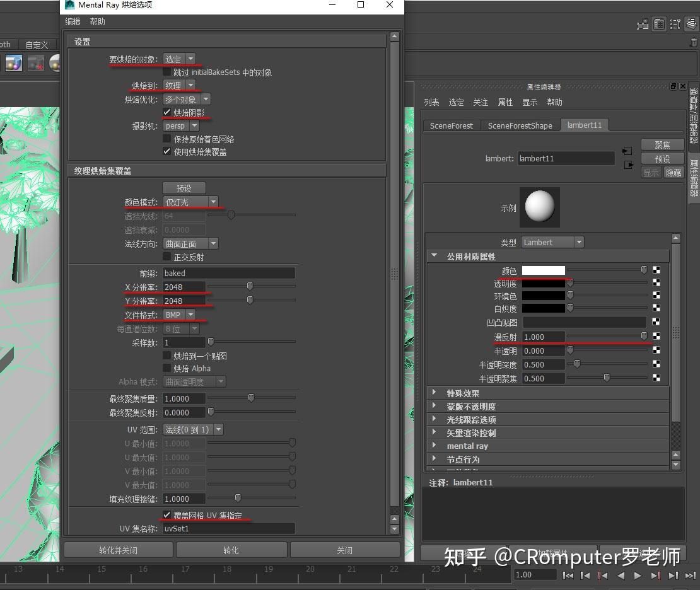700x590 pixels.
Task: Switch to the SceneForestShape tab
Action: pyautogui.click(x=520, y=125)
